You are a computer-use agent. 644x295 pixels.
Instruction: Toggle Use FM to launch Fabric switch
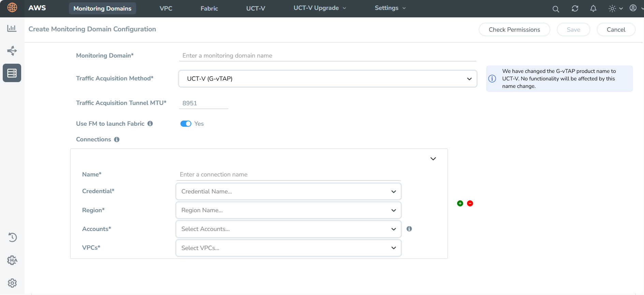[x=186, y=124]
